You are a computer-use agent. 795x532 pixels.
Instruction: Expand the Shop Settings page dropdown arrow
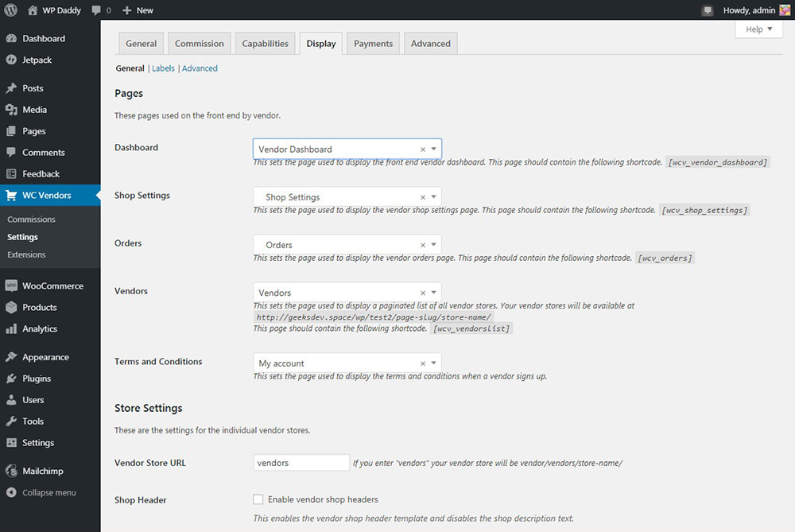433,196
